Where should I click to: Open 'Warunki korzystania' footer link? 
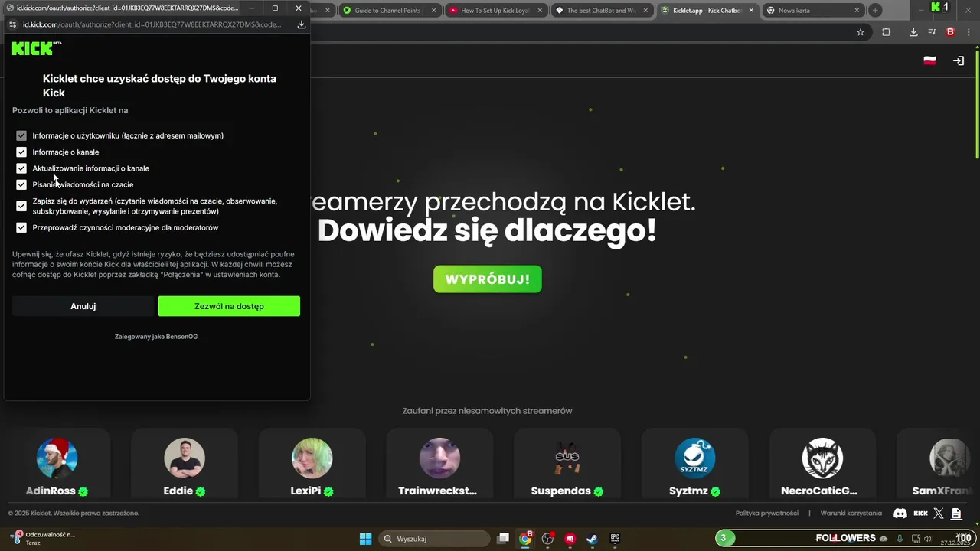tap(851, 514)
